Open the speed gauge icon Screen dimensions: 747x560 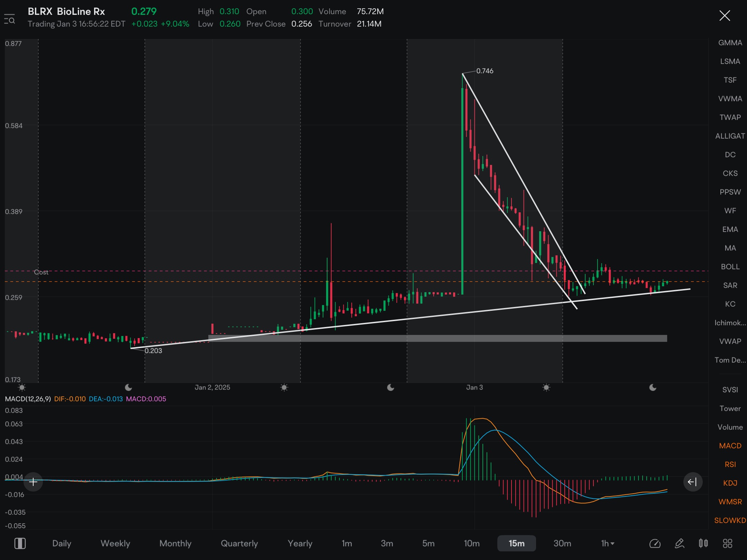click(x=655, y=543)
